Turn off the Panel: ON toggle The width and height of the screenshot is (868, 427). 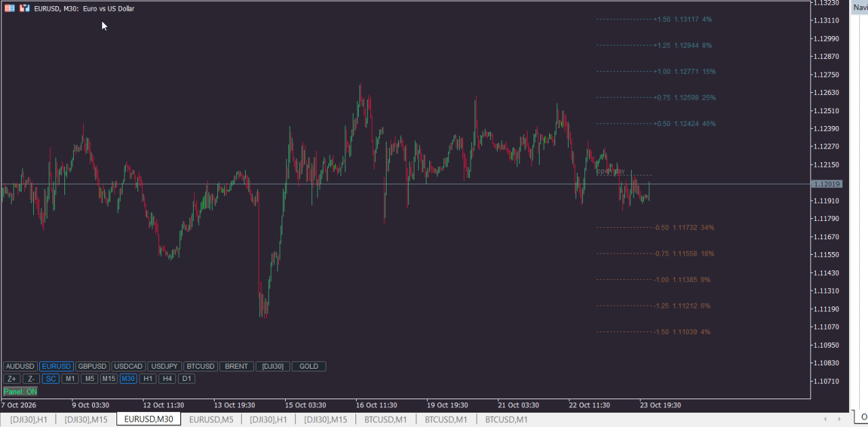point(20,392)
